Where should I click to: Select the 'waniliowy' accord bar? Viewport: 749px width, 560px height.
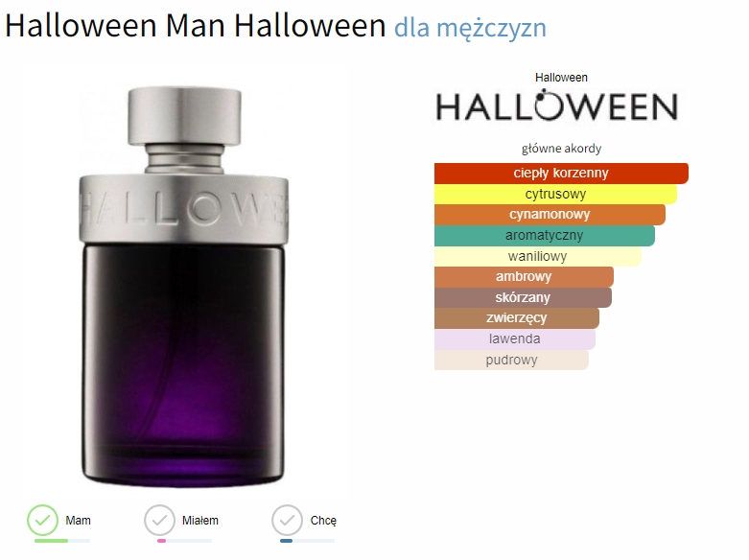[538, 256]
